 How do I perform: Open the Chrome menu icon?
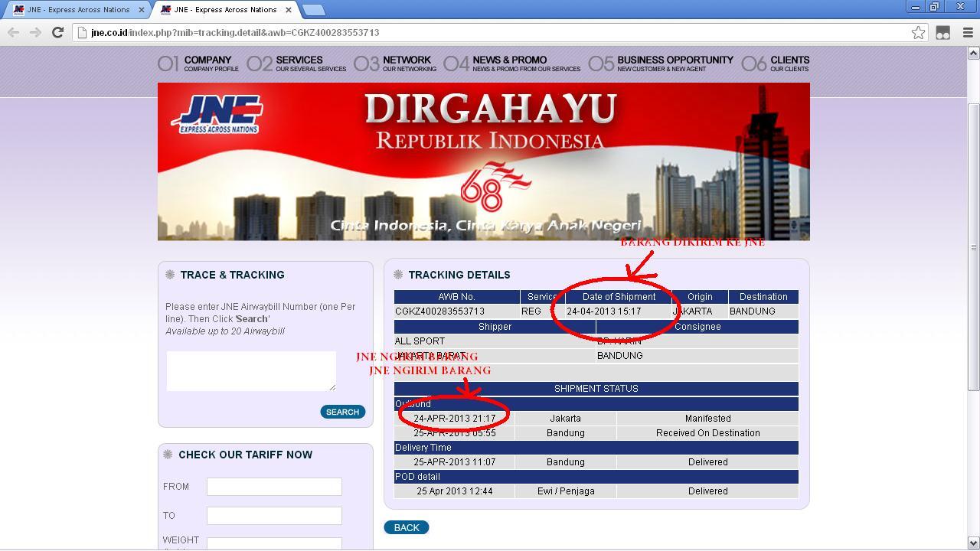(x=968, y=32)
